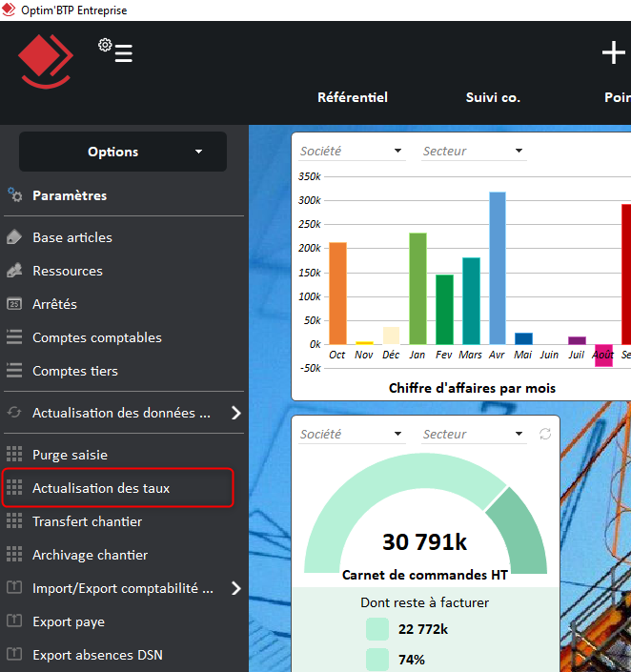The image size is (631, 672).
Task: Open Société dropdown in chiffre d'affaires chart
Action: (352, 151)
